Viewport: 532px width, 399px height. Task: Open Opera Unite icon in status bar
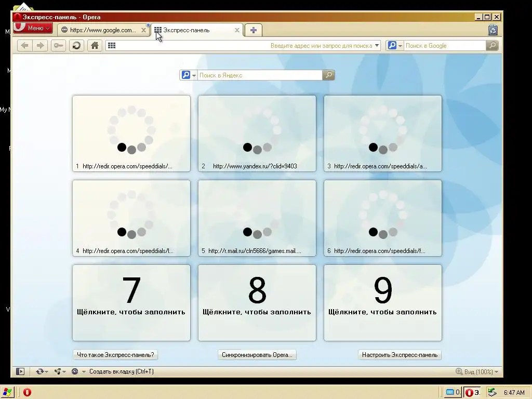[59, 371]
